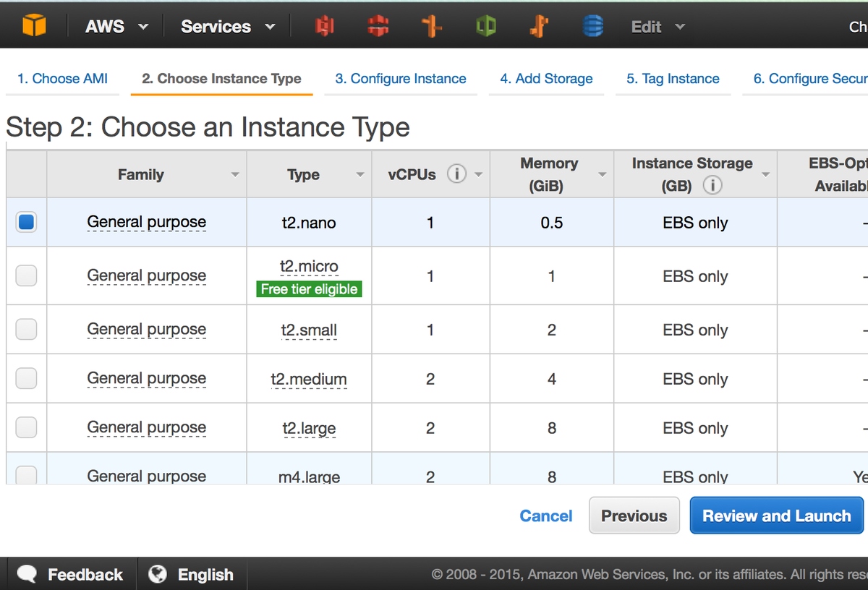Click the Previous button
This screenshot has height=590, width=868.
[634, 516]
